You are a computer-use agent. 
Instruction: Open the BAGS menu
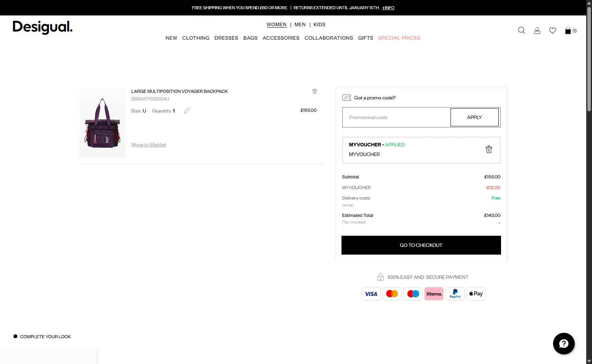point(250,38)
